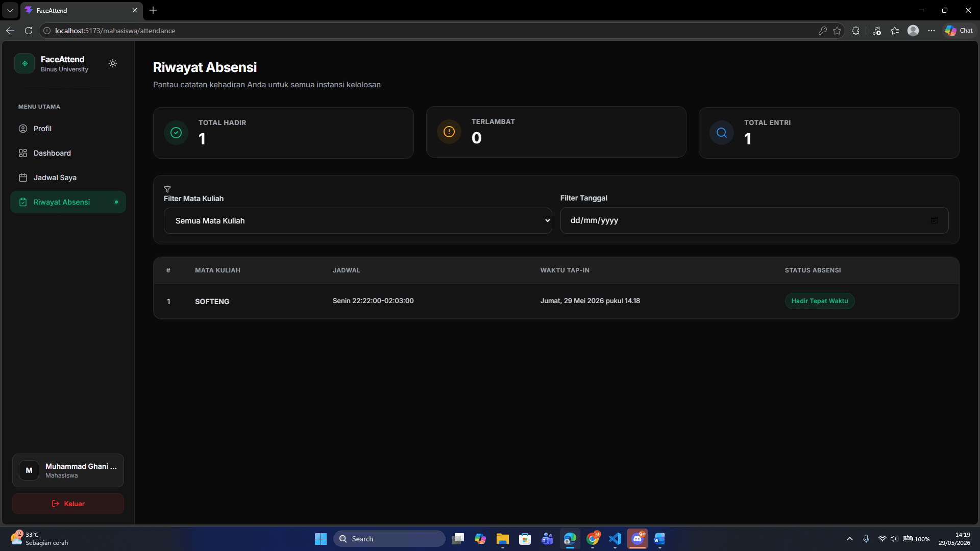Select the SOFTENG course cell
Screen dimensions: 980x551
[212, 302]
